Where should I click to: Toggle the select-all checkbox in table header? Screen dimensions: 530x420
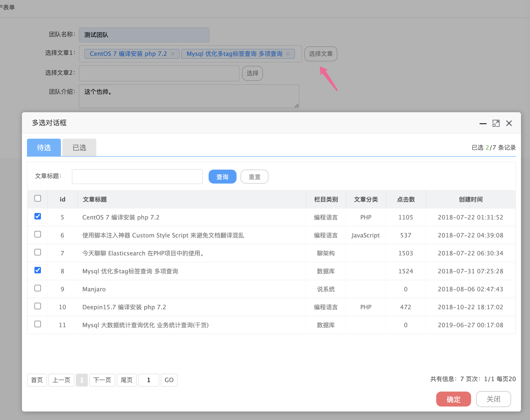pos(38,198)
